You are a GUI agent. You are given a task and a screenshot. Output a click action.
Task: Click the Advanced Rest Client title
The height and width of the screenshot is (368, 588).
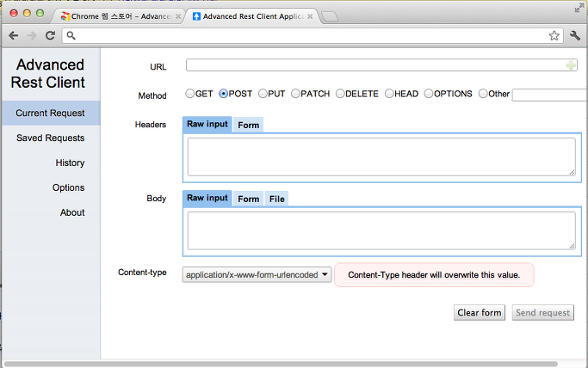click(x=48, y=73)
